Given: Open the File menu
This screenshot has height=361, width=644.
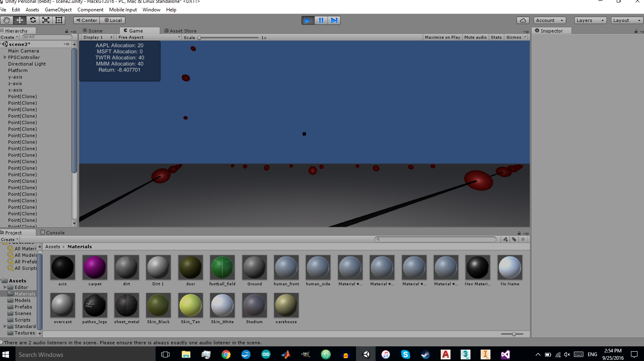Looking at the screenshot, I should tap(3, 10).
